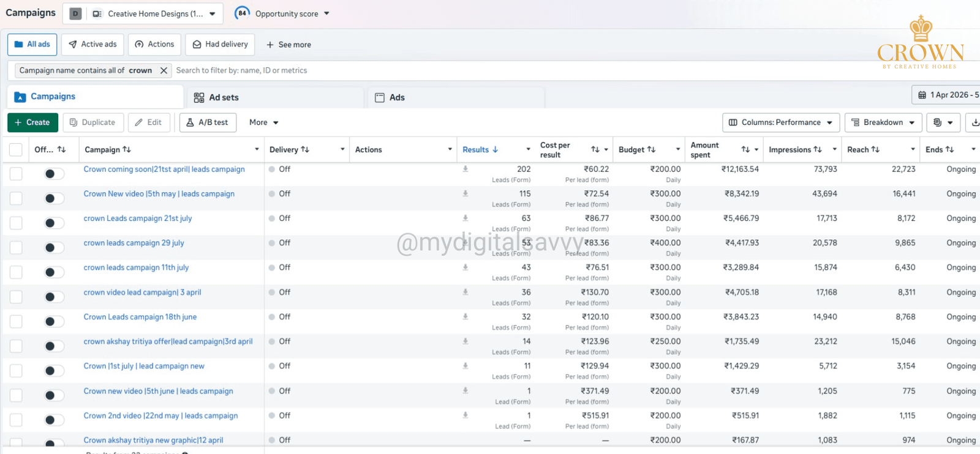The image size is (980, 454).
Task: Sort by Campaign name arrows
Action: tap(127, 149)
